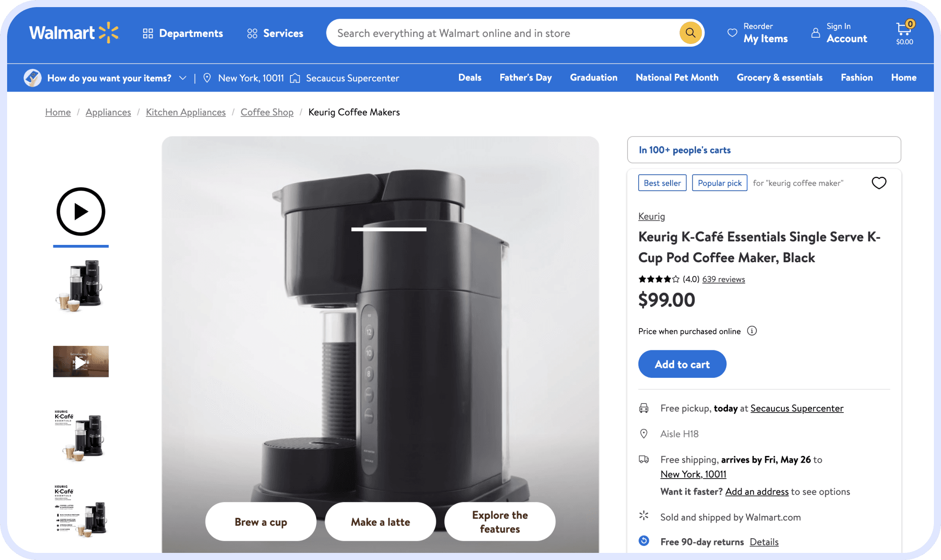Click the yellow search magnifier icon
Viewport: 941px width, 560px height.
tap(690, 33)
